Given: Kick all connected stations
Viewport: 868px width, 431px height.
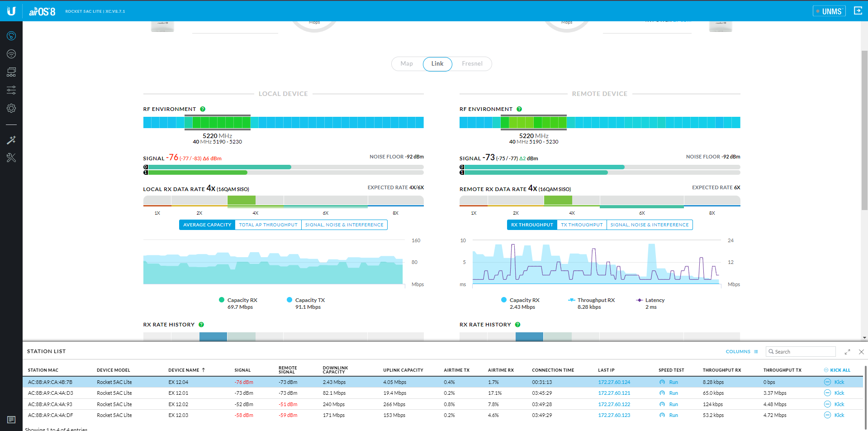Looking at the screenshot, I should coord(837,370).
